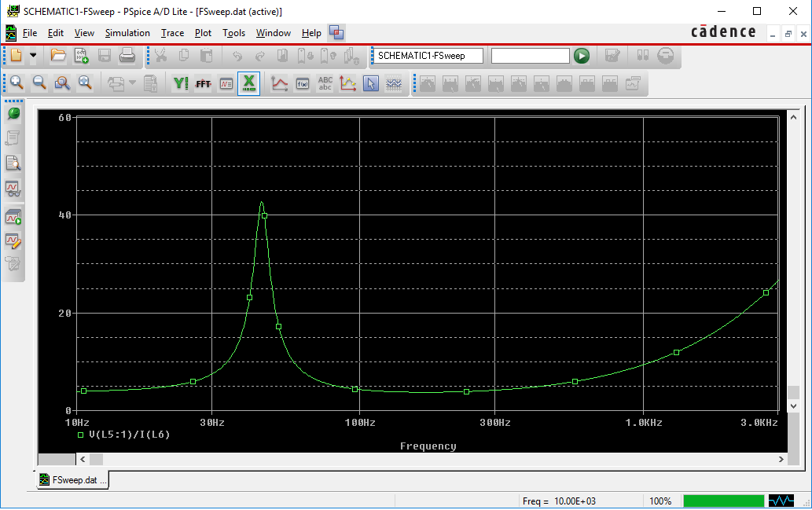The height and width of the screenshot is (510, 812).
Task: Toggle the FFT Fourier button
Action: tap(203, 83)
